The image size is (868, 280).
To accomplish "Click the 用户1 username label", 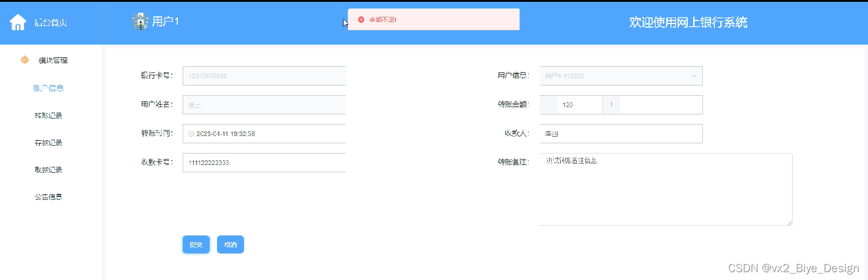I will point(165,22).
